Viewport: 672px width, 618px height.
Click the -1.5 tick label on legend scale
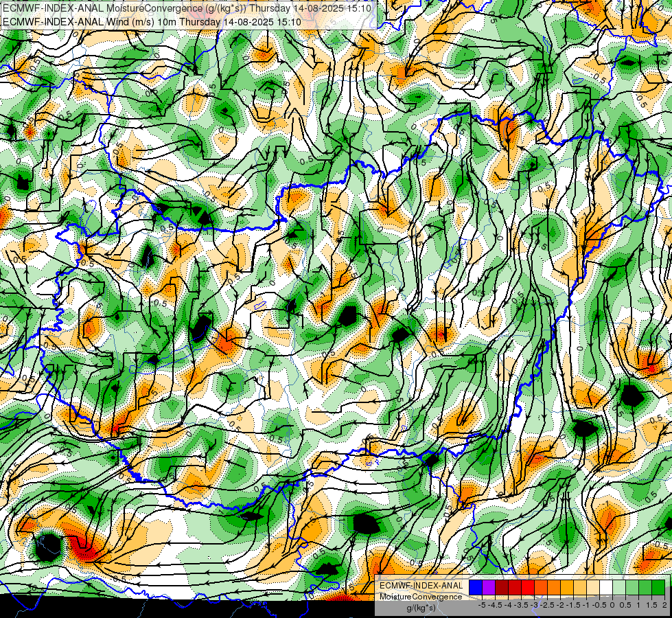[x=573, y=605]
